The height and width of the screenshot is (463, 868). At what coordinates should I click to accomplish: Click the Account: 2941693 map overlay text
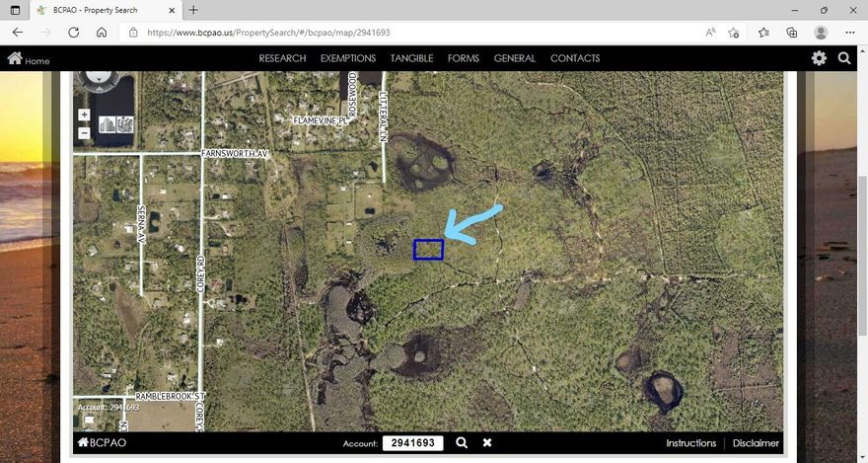click(x=108, y=407)
